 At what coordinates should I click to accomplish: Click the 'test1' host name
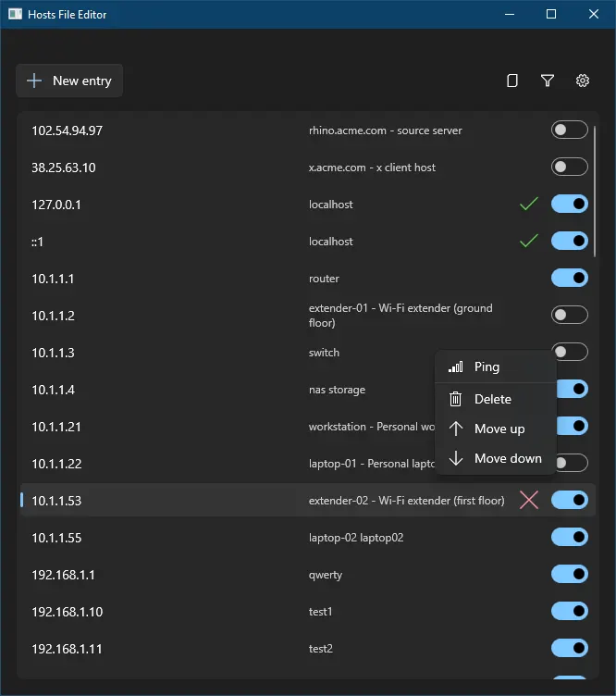(320, 612)
